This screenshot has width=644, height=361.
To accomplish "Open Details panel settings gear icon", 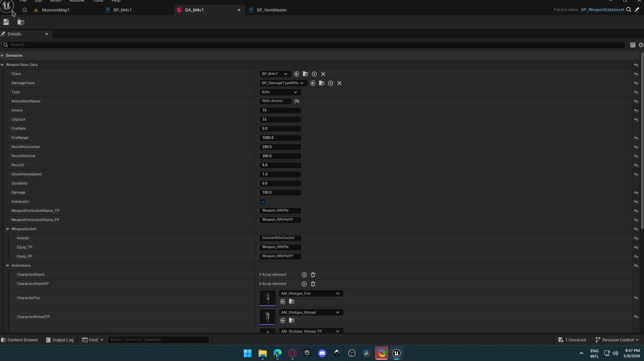I will [x=641, y=45].
